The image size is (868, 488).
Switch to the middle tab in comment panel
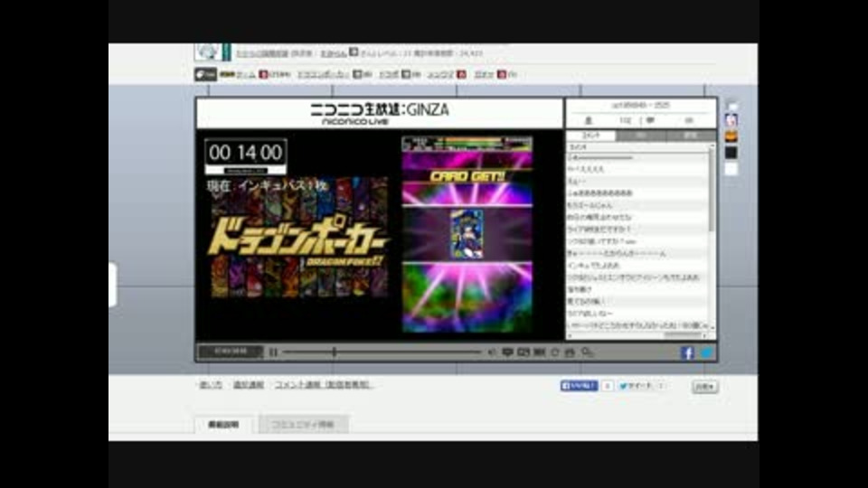click(641, 135)
